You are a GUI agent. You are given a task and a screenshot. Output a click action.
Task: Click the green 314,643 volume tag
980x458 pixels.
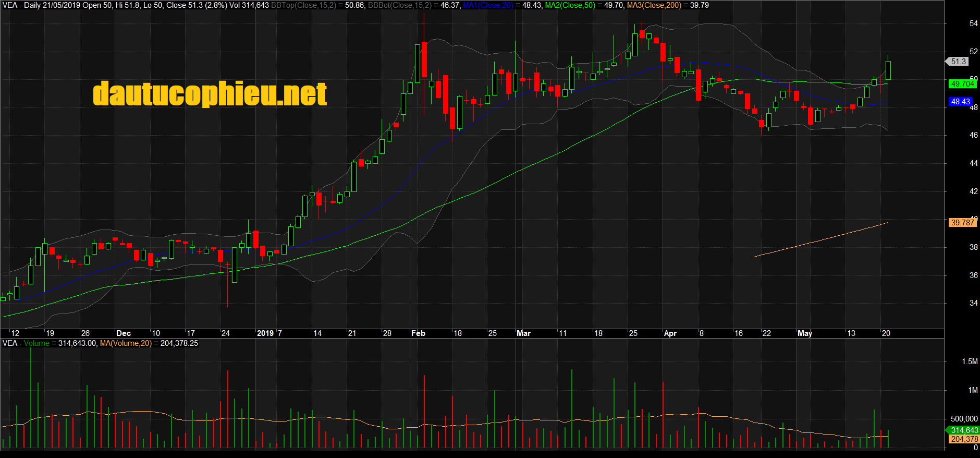tap(964, 430)
